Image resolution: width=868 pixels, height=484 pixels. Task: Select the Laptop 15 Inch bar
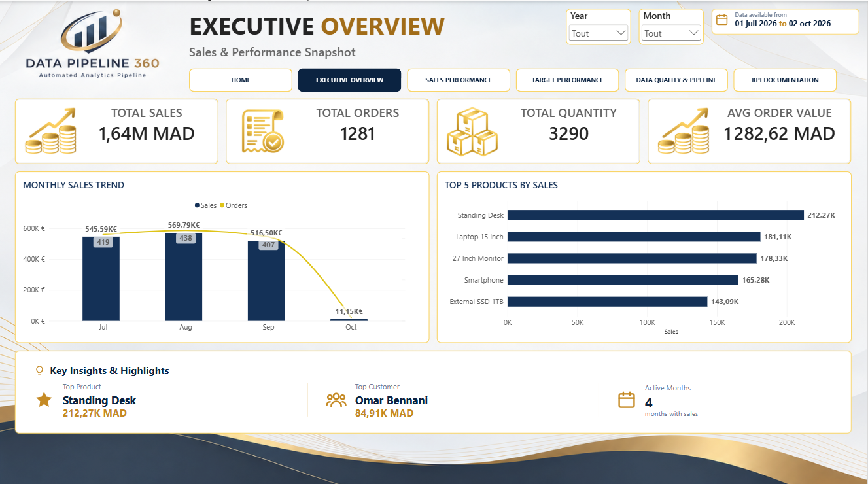pos(634,237)
